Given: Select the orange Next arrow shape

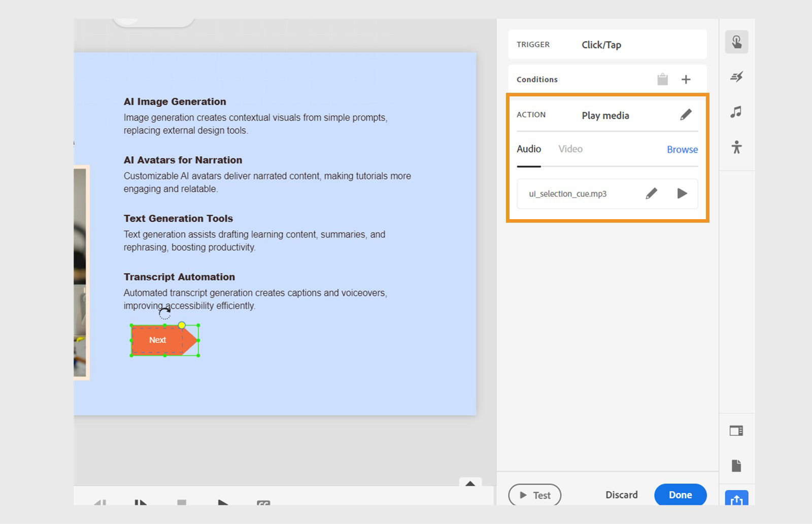Looking at the screenshot, I should pyautogui.click(x=157, y=340).
